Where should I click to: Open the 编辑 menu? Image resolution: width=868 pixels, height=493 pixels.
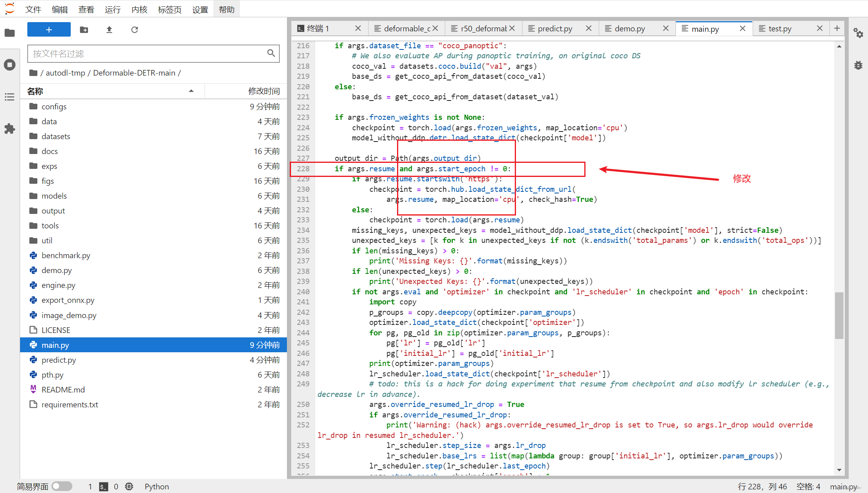point(59,9)
